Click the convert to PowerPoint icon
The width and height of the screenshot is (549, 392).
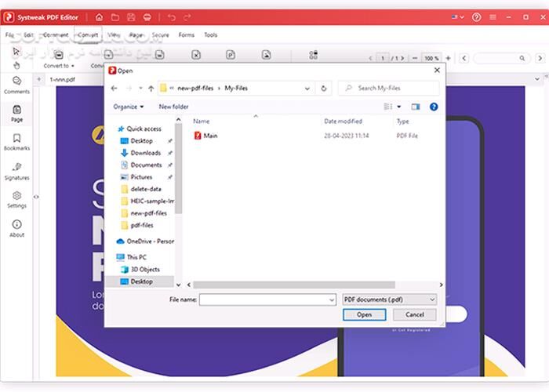coord(231,55)
